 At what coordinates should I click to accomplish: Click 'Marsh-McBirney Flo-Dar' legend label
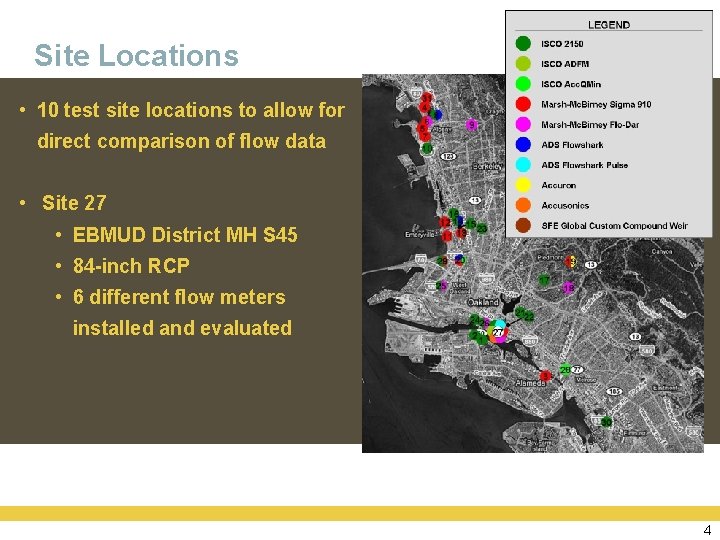pos(590,124)
